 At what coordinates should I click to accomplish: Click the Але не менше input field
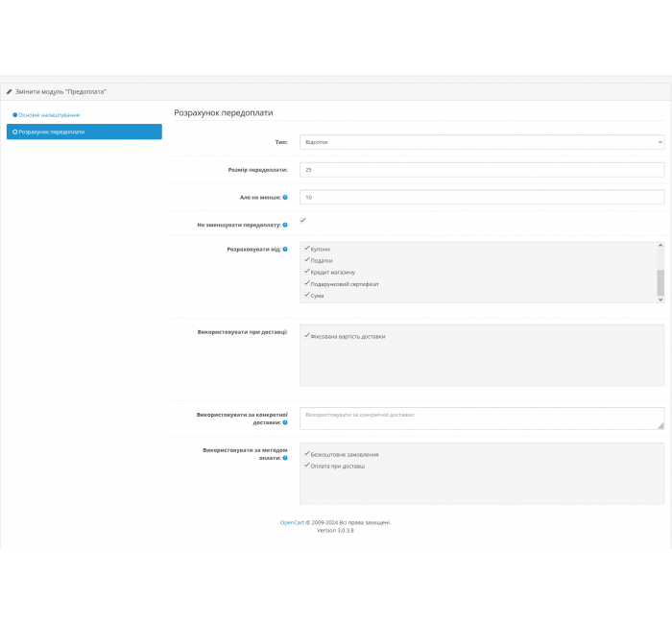(482, 197)
